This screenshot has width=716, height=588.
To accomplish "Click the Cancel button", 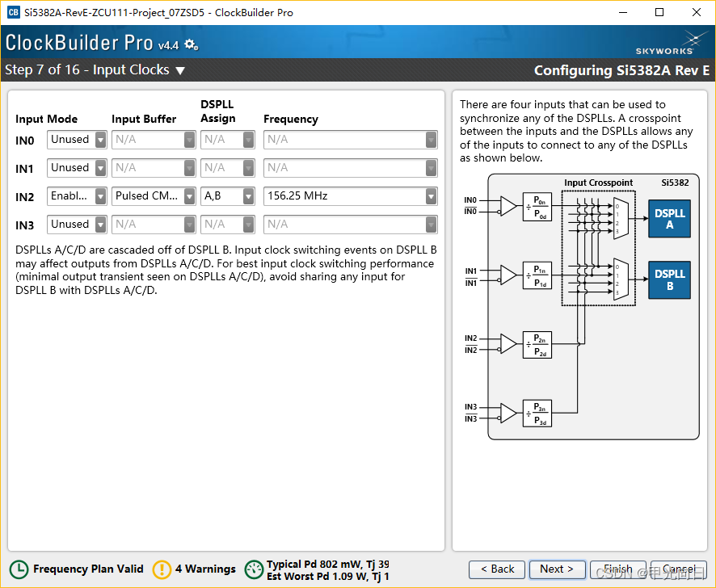I will pyautogui.click(x=679, y=569).
